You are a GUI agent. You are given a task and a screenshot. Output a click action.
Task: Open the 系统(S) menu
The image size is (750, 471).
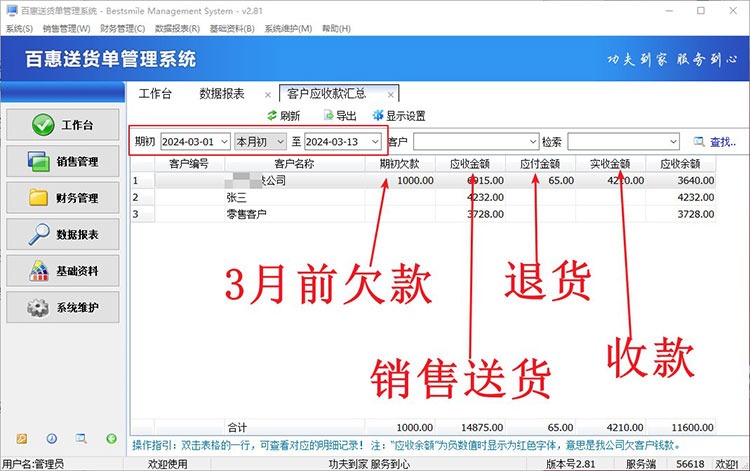pyautogui.click(x=20, y=29)
